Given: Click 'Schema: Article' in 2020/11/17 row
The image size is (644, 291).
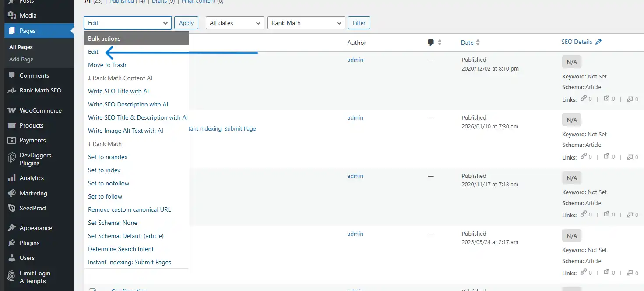Looking at the screenshot, I should [582, 203].
